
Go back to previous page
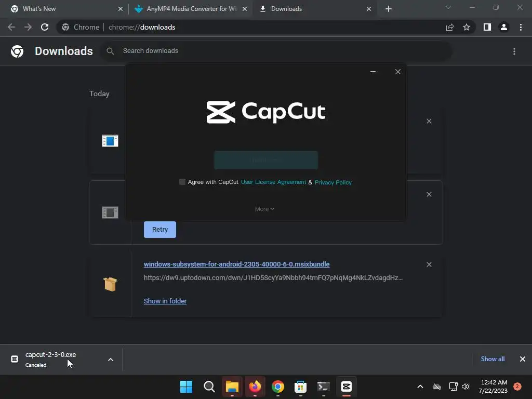click(x=11, y=27)
